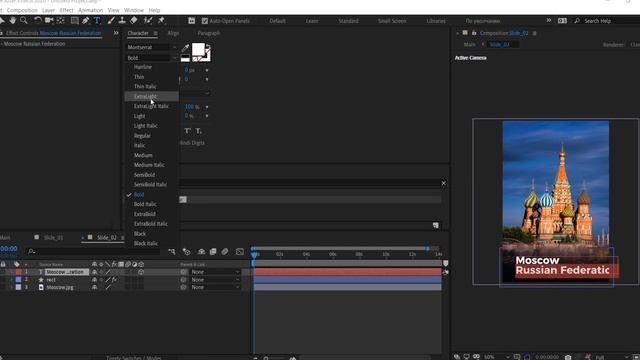
Task: Toggle effects fx switch on rect layer
Action: (x=115, y=280)
